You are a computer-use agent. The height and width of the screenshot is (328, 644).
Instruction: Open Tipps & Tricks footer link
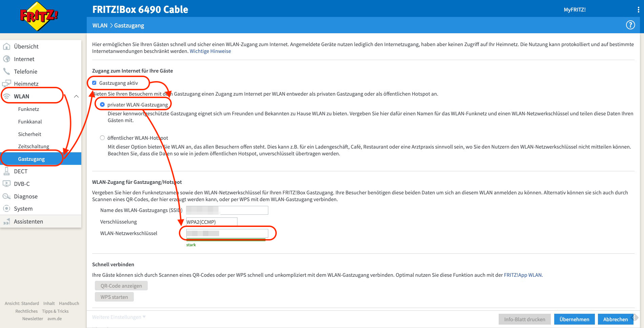click(x=55, y=311)
